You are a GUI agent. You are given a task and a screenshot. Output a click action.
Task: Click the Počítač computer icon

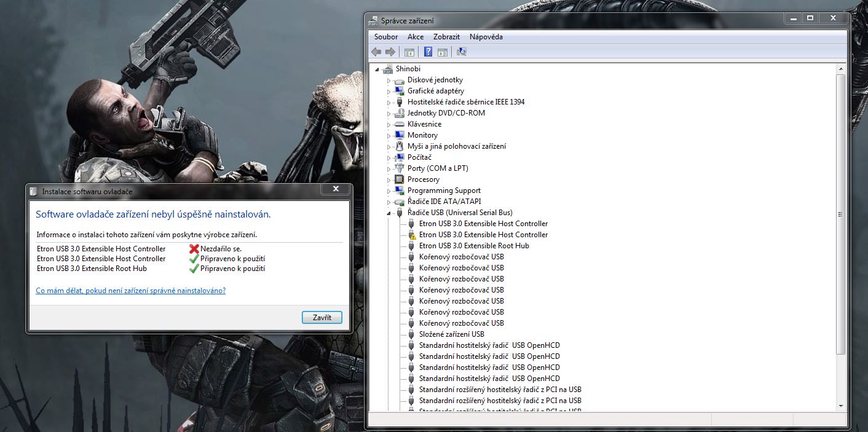coord(399,157)
